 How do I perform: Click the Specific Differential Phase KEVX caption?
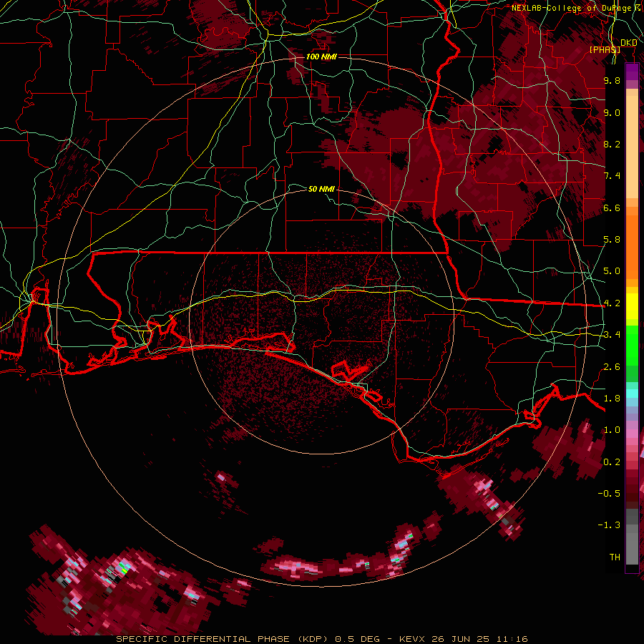[x=321, y=639]
